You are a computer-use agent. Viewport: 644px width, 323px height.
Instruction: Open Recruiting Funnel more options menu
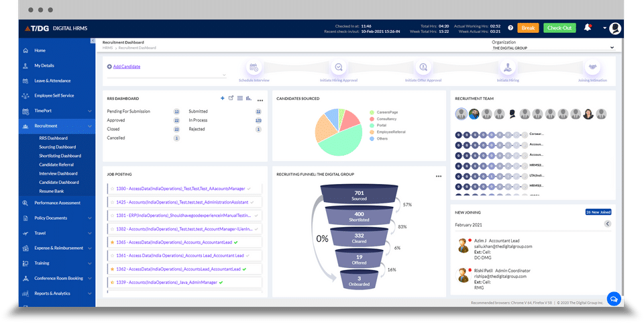point(439,177)
